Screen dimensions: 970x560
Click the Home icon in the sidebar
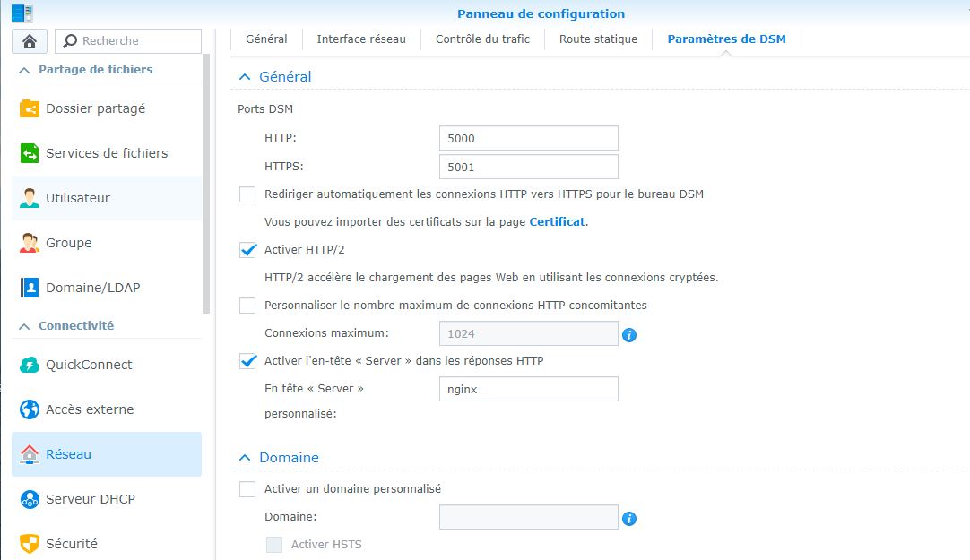point(30,41)
